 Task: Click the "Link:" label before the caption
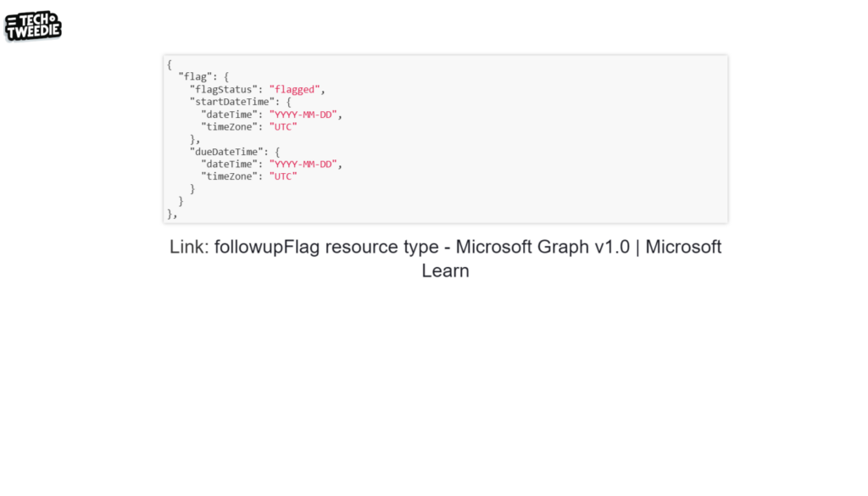(189, 247)
